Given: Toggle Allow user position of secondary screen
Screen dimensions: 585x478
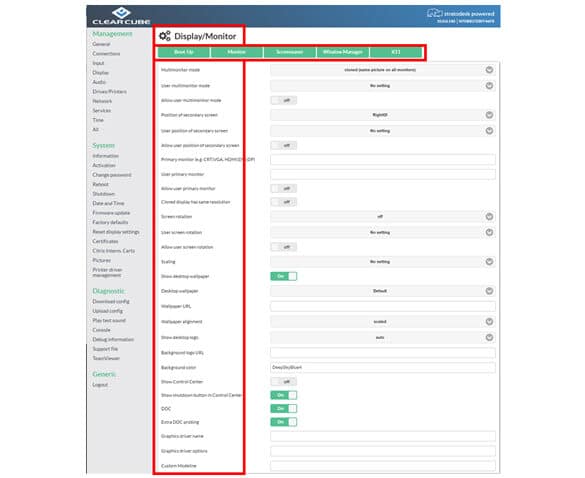Looking at the screenshot, I should pos(284,146).
